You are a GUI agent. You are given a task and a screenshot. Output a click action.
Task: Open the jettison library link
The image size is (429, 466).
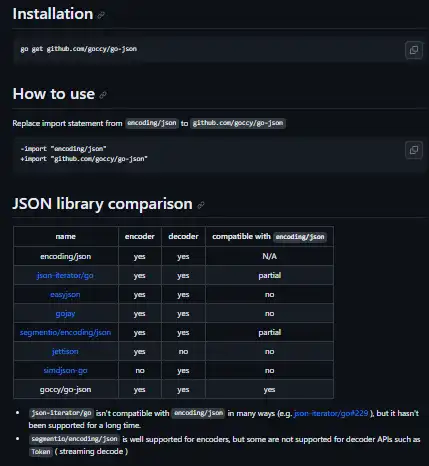click(x=65, y=352)
